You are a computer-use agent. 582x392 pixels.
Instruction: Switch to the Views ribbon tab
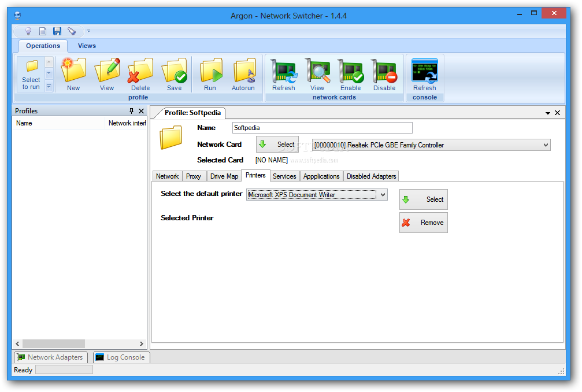click(x=87, y=46)
